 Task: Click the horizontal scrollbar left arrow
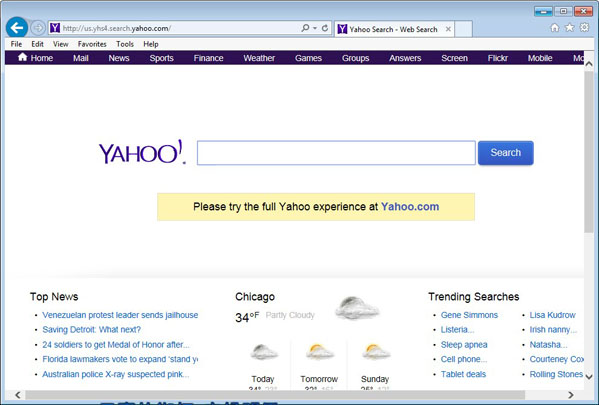[x=18, y=395]
